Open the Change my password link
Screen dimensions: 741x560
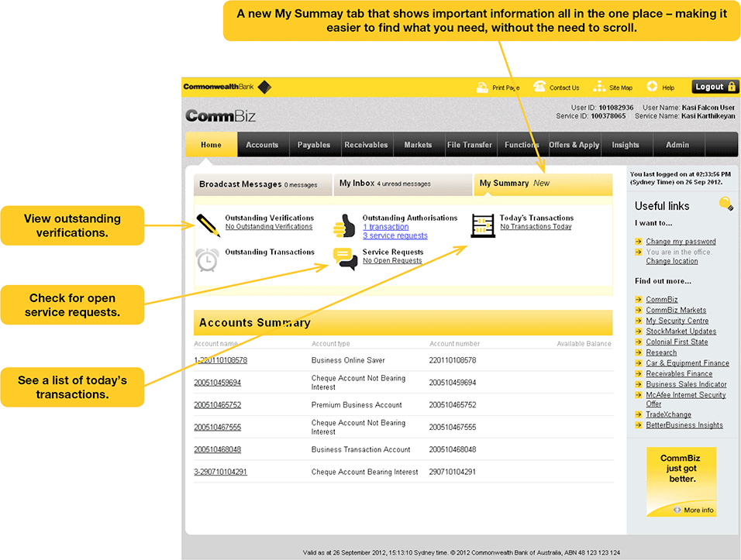click(681, 241)
